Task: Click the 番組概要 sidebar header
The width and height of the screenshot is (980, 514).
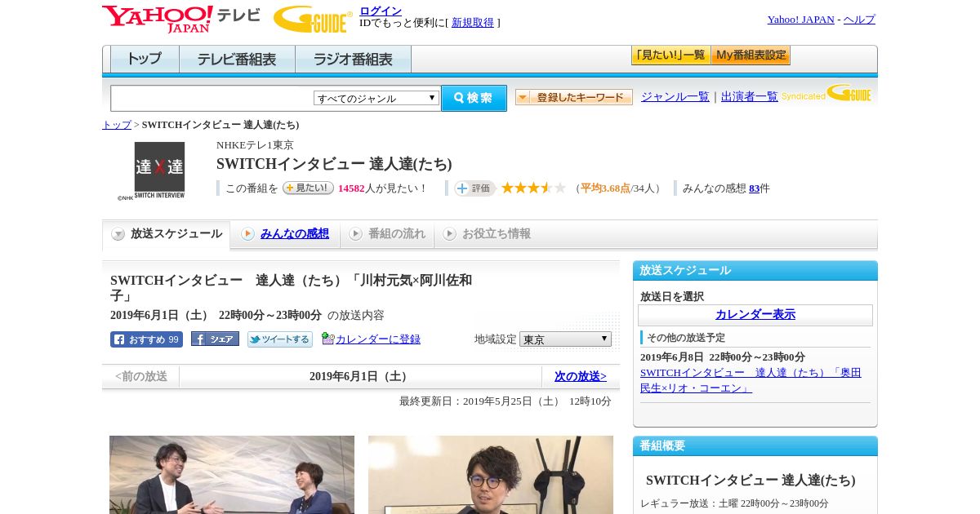Action: coord(755,445)
